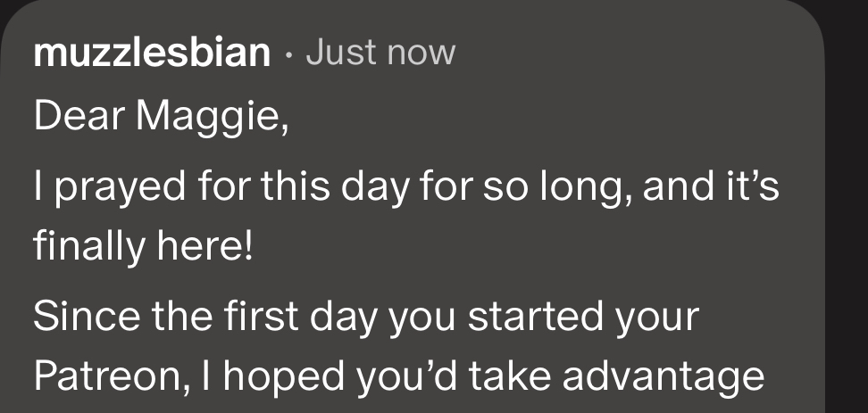
Task: Click the line "Since the first day you started your"
Action: [366, 316]
